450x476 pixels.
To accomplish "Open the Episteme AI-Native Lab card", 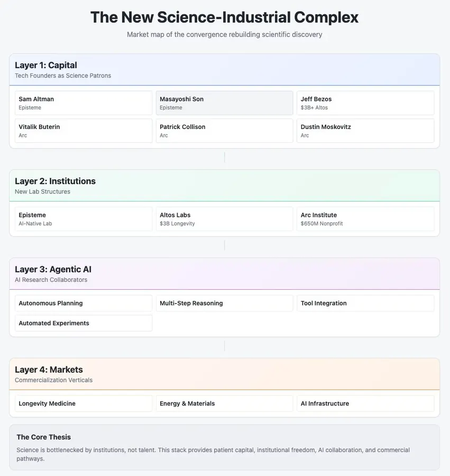I will [x=84, y=219].
